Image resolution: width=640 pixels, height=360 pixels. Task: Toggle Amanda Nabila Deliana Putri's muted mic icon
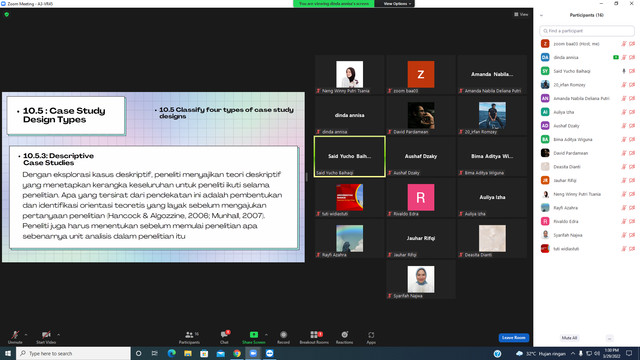click(624, 98)
